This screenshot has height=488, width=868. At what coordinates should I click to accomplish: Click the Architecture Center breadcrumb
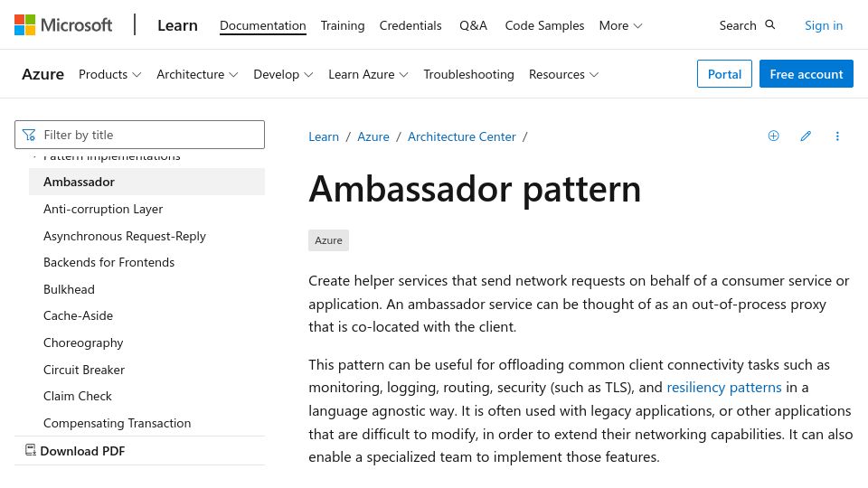[x=462, y=136]
